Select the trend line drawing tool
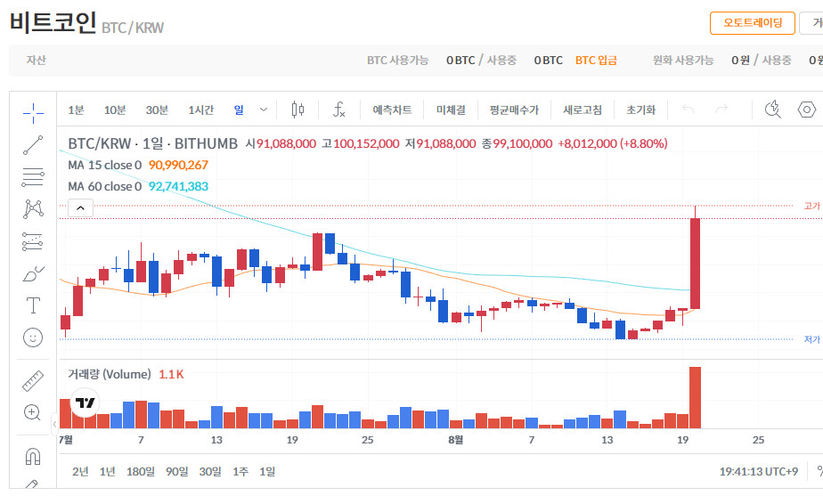Image resolution: width=823 pixels, height=504 pixels. coord(33,145)
